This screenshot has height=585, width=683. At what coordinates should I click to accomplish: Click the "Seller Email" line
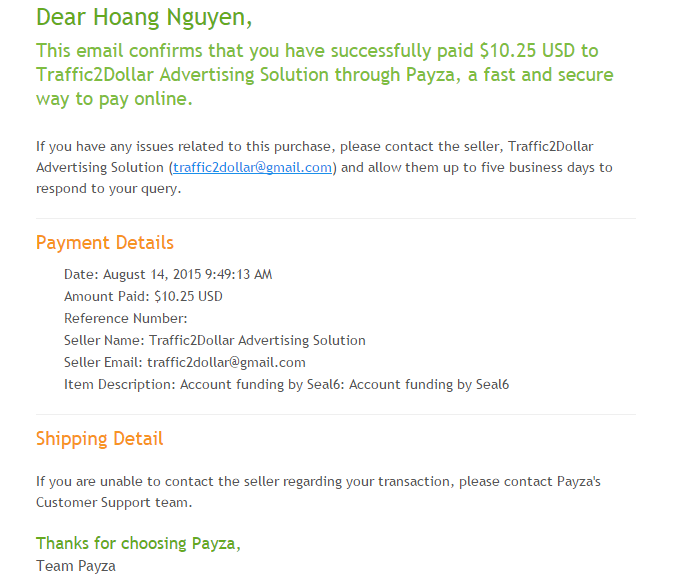click(184, 362)
